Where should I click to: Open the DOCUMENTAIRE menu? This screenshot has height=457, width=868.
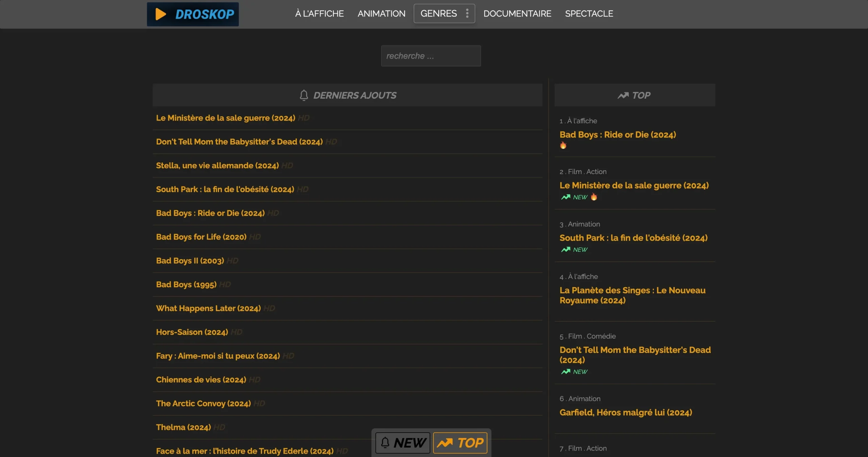[x=517, y=14]
